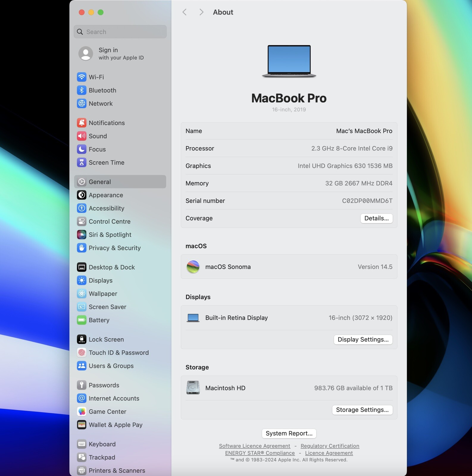
Task: Click Wallet & Apple Pay icon
Action: tap(82, 425)
